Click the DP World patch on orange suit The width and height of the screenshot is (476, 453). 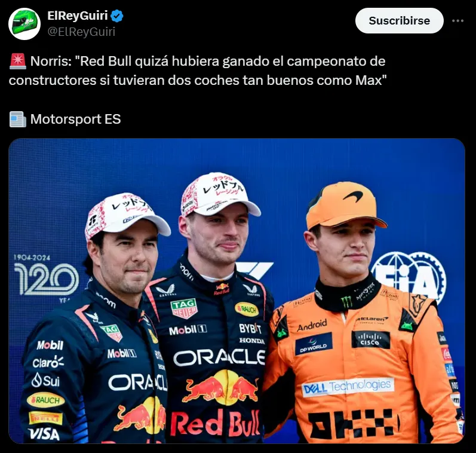[314, 344]
